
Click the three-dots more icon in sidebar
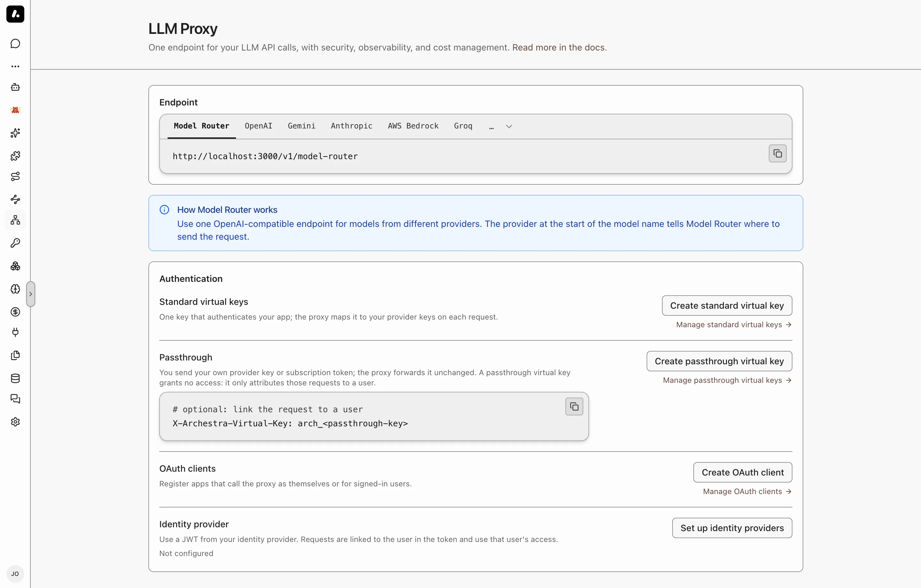(x=15, y=66)
